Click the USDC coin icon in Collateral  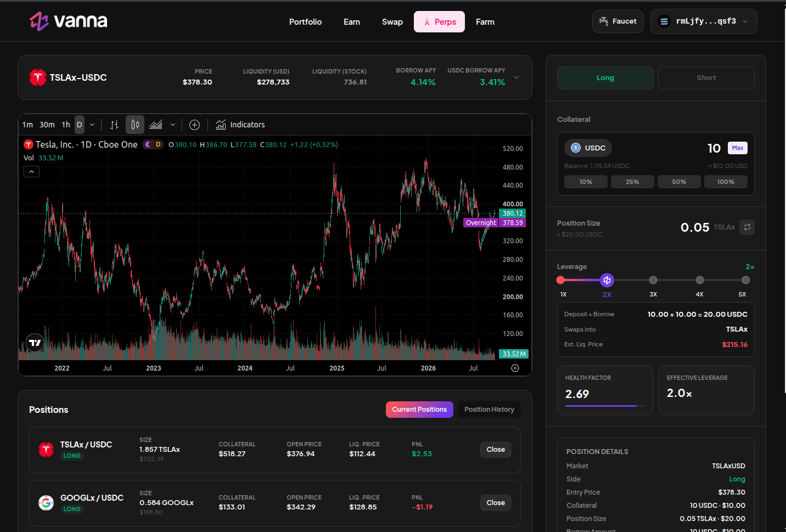tap(576, 148)
